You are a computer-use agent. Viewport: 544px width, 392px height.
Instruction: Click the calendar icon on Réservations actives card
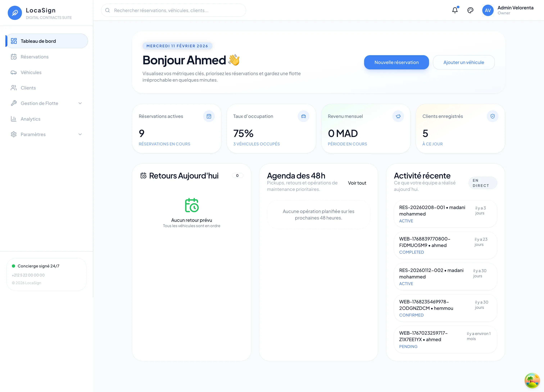(209, 116)
